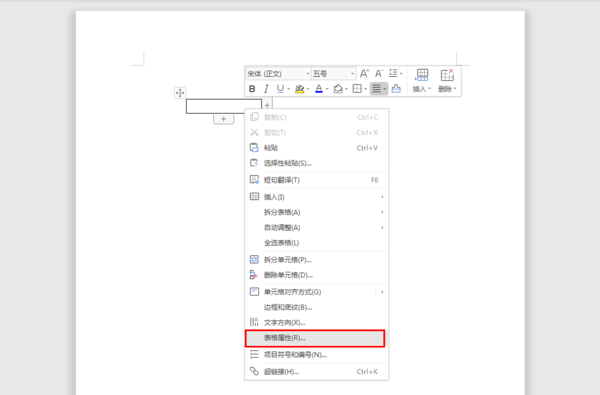Screen dimensions: 600x395
Task: Decrease font size with A- icon
Action: pos(379,73)
